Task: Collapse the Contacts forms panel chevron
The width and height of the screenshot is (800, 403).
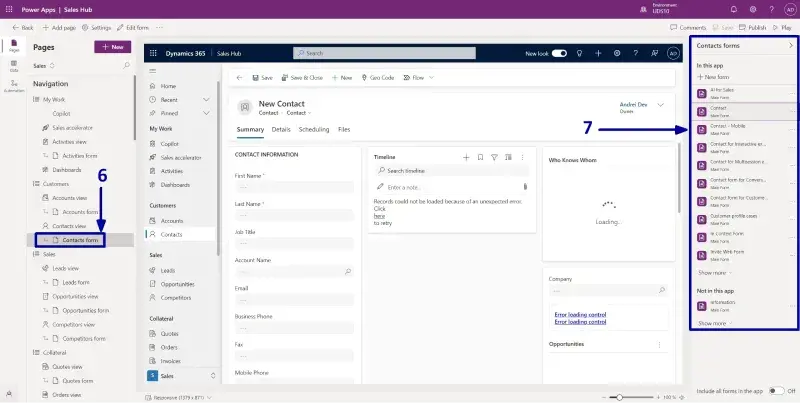Action: coord(791,45)
